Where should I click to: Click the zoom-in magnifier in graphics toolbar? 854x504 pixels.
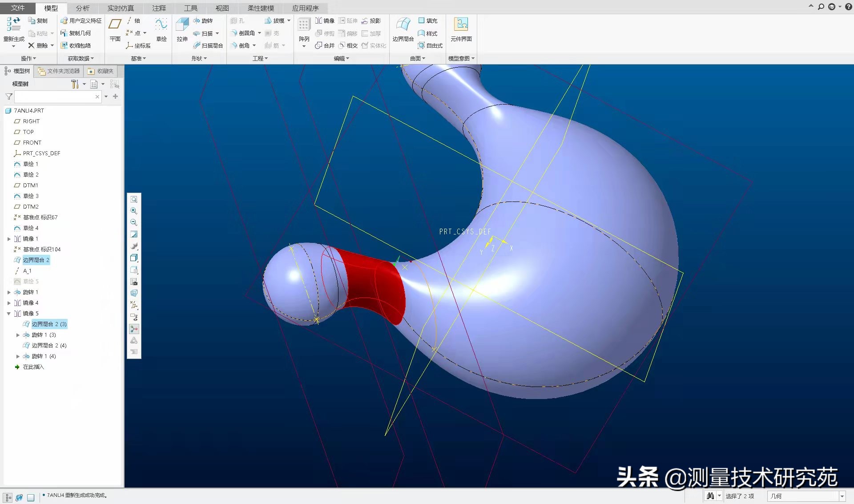tap(134, 211)
